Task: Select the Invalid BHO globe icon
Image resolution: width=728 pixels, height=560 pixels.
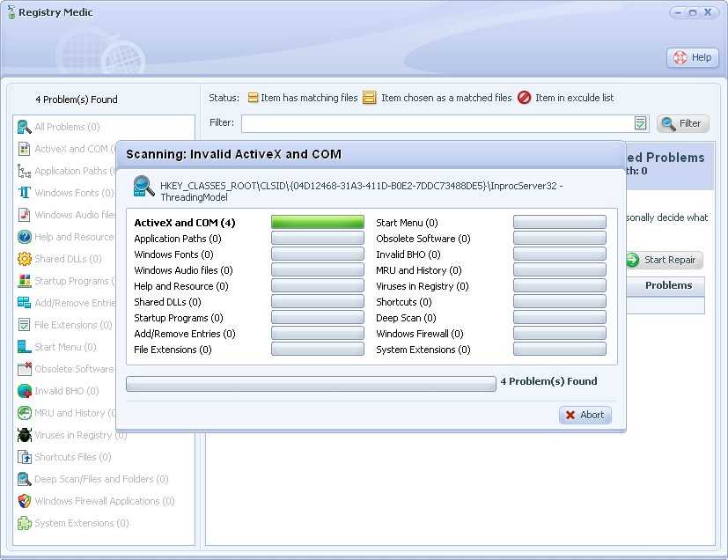Action: 24,391
